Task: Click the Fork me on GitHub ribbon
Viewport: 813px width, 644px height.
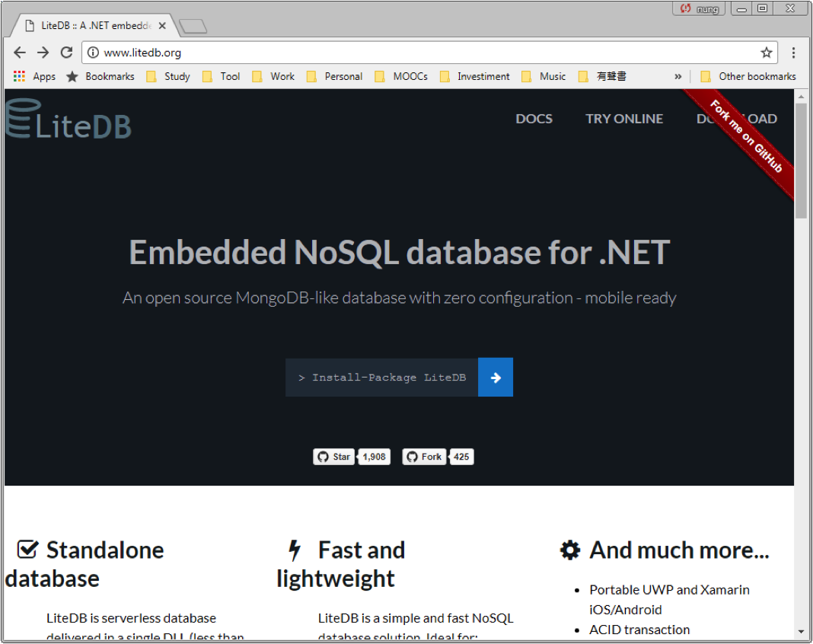Action: point(745,136)
